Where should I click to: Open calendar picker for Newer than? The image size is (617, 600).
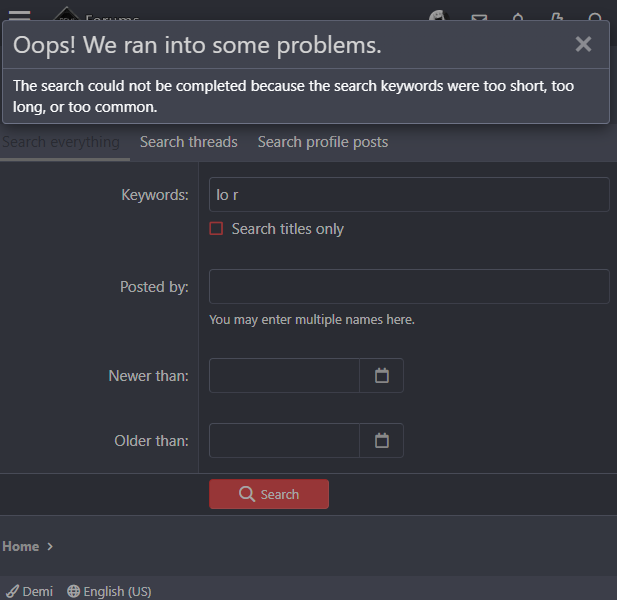click(381, 376)
